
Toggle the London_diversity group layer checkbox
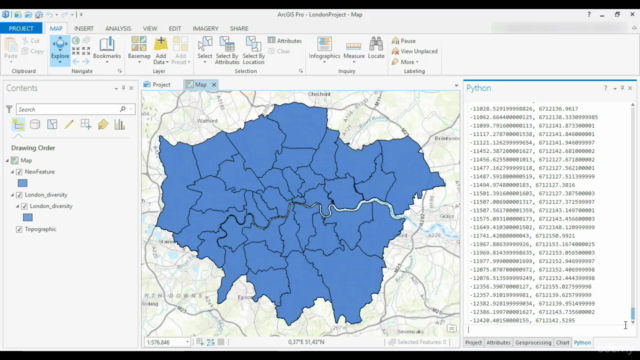pos(19,195)
